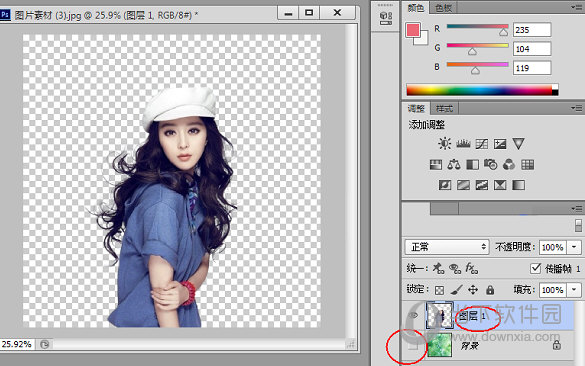Click the Ps icon in the document title bar
585x366 pixels.
pyautogui.click(x=5, y=15)
